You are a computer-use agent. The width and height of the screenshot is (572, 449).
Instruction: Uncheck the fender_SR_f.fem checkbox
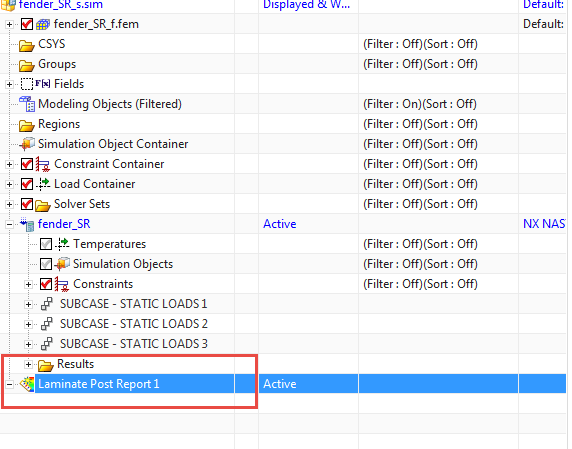pos(27,24)
